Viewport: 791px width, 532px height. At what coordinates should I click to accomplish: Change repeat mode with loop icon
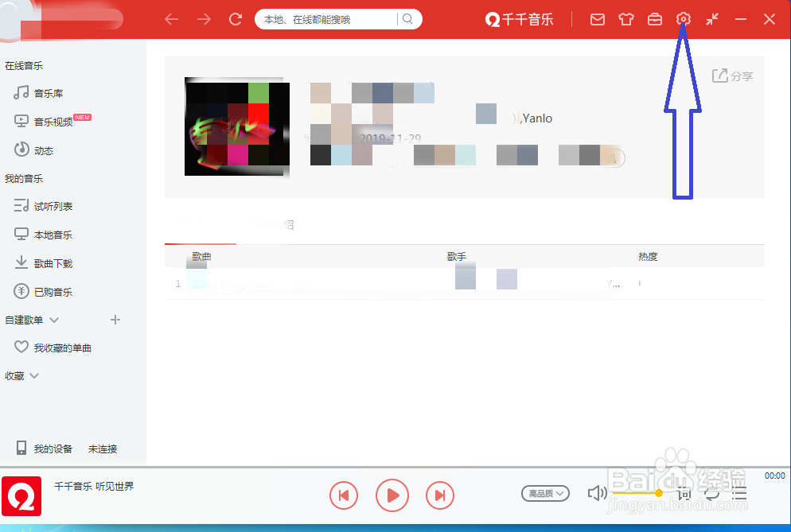click(711, 493)
